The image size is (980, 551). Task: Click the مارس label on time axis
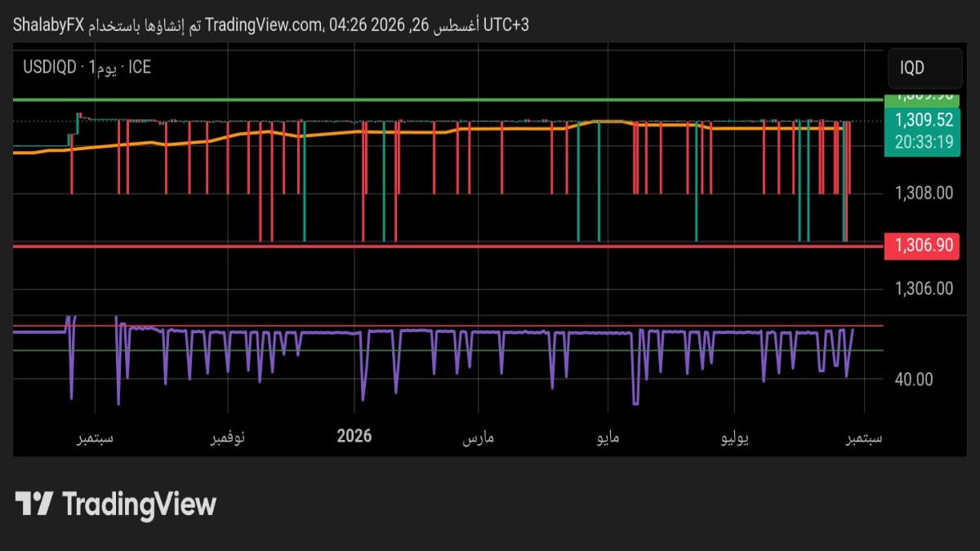pos(479,438)
